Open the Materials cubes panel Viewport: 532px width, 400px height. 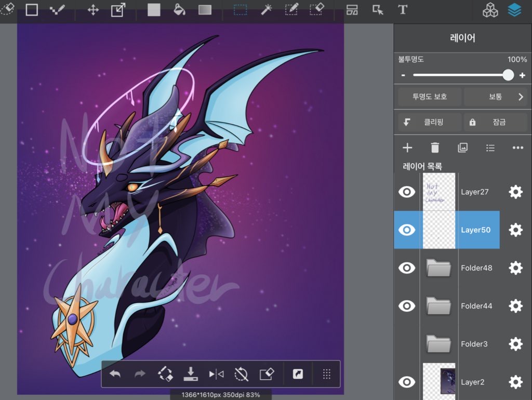[490, 10]
